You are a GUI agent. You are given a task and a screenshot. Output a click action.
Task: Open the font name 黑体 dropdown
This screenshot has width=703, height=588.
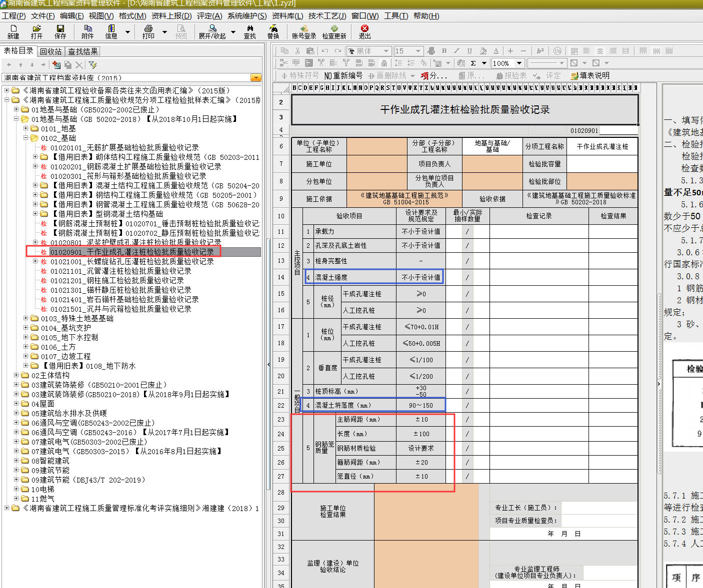(x=386, y=51)
